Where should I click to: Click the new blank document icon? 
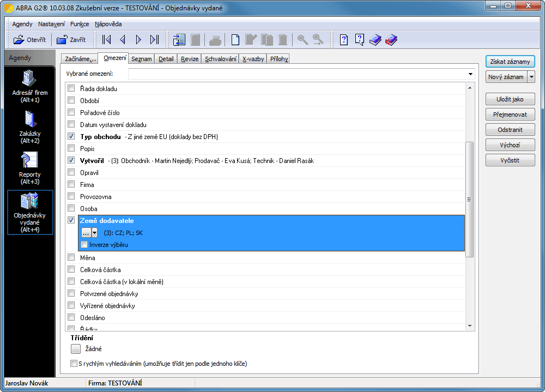coord(235,39)
